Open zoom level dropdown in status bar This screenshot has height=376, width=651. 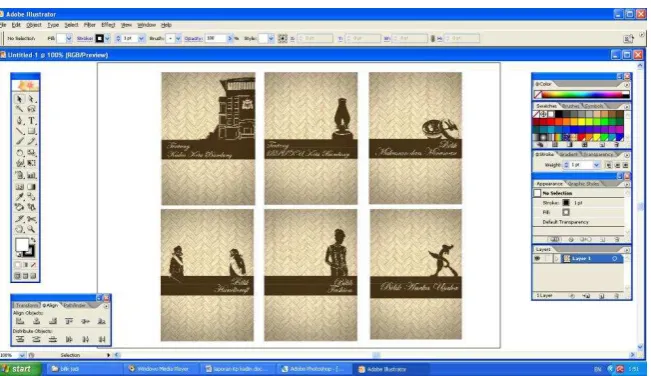tap(22, 355)
